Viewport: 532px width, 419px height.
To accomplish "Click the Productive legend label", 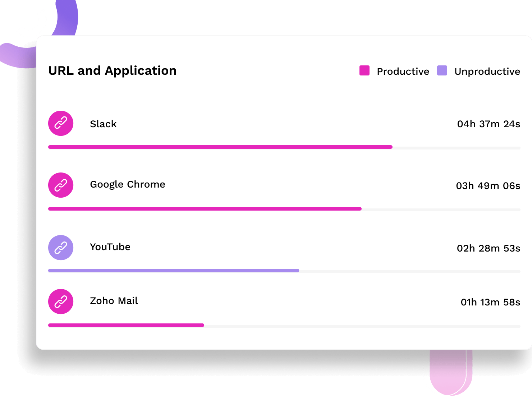I will 403,71.
